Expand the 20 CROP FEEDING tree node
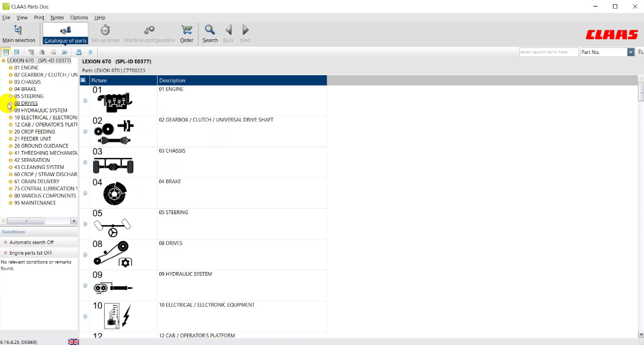644x345 pixels. [x=11, y=132]
